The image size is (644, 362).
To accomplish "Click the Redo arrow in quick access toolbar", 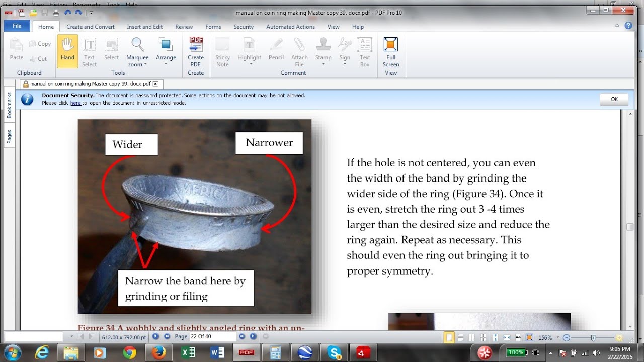I will click(78, 13).
